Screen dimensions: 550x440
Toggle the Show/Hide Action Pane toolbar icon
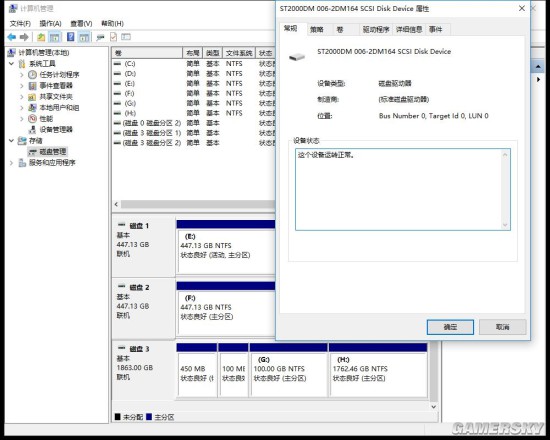(x=84, y=37)
